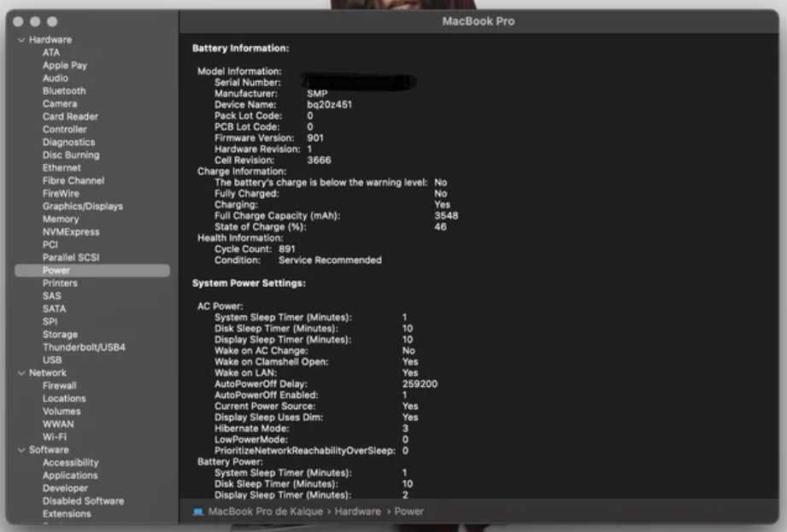Click the Manufacturer value SMP
The width and height of the screenshot is (787, 532).
[x=317, y=94]
